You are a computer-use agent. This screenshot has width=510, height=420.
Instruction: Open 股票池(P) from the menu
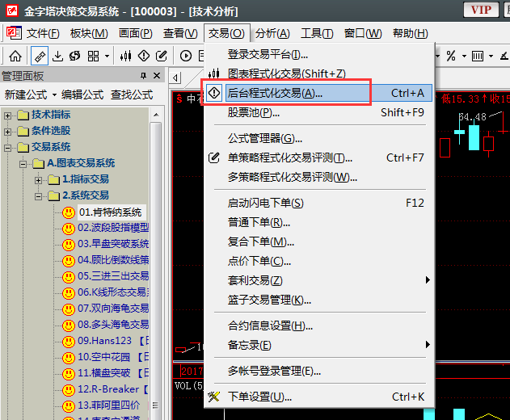[319, 112]
